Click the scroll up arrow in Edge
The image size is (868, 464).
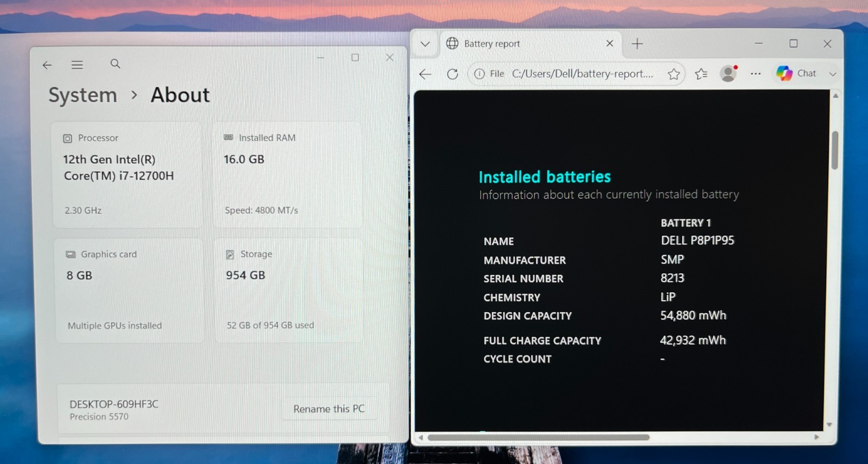(835, 95)
